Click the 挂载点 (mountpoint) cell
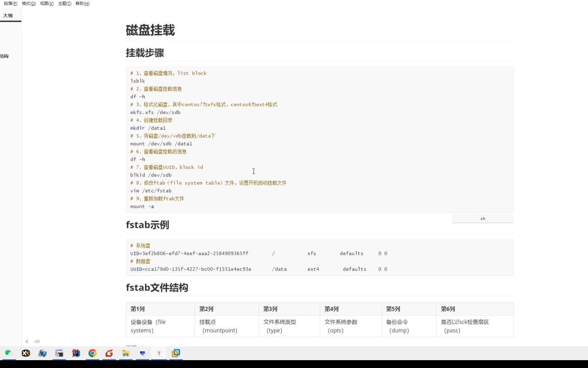Viewport: 588px width, 368px height. (227, 326)
